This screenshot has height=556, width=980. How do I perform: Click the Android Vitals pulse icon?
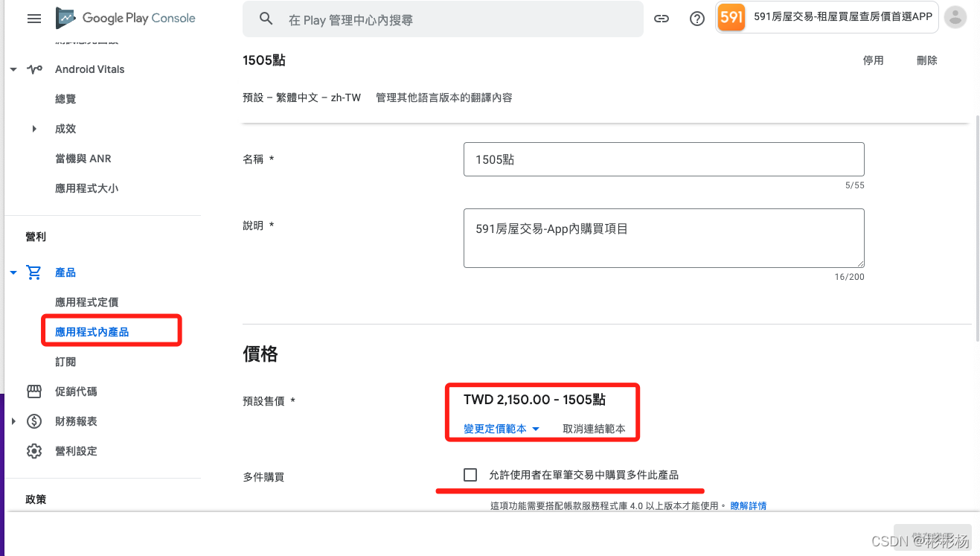pyautogui.click(x=34, y=69)
